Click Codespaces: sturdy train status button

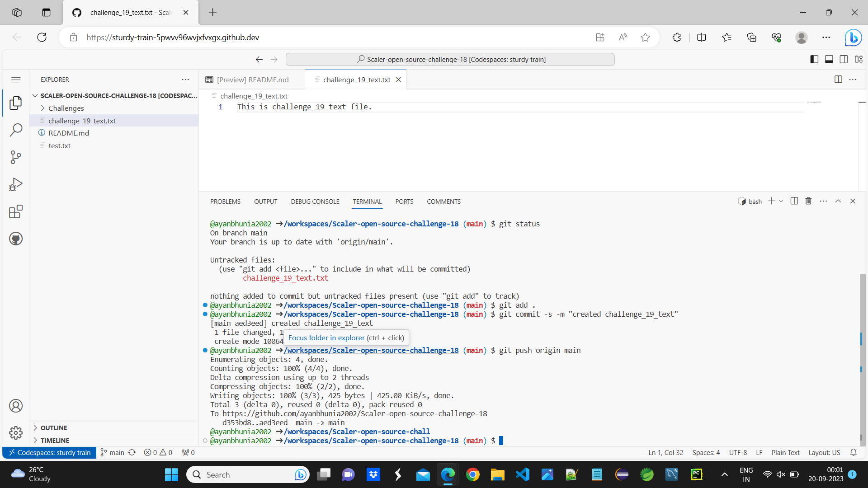(49, 452)
